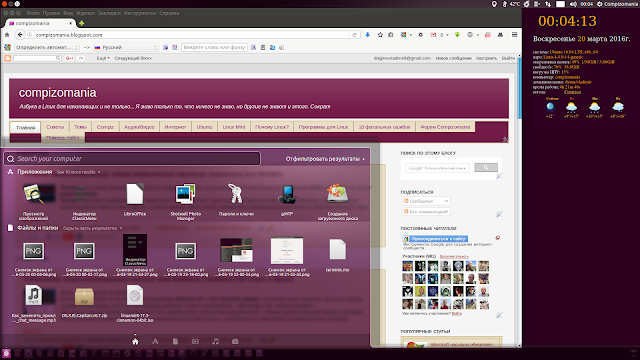
Task: Expand the Отфильтровать результаты filter
Action: click(x=325, y=159)
